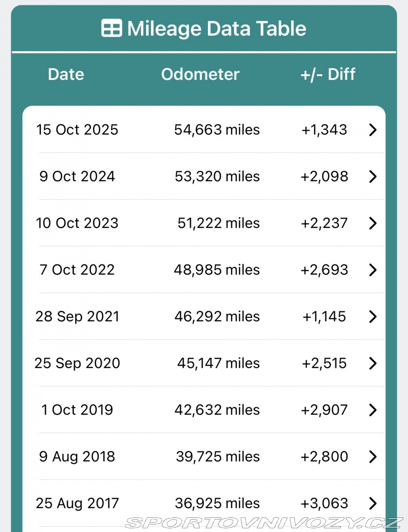Open details chevron for 9 Oct 2024
408x532 pixels.
373,176
